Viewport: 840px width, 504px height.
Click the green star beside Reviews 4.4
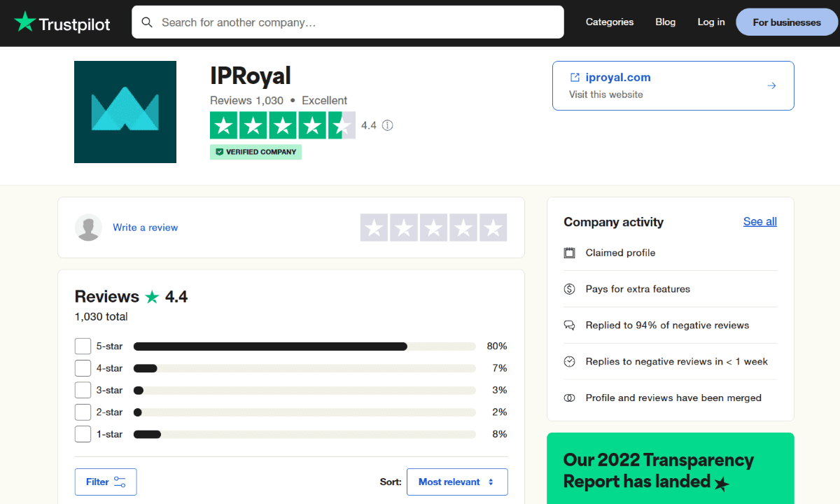coord(152,297)
